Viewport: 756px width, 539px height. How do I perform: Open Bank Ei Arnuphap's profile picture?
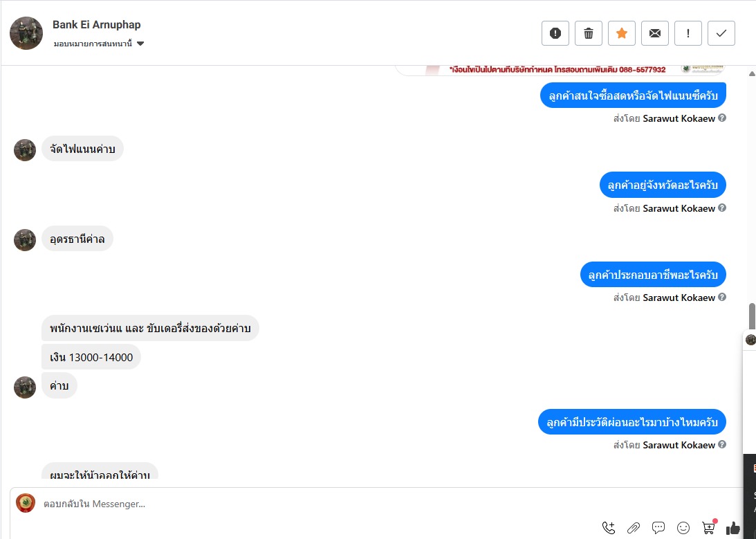26,33
